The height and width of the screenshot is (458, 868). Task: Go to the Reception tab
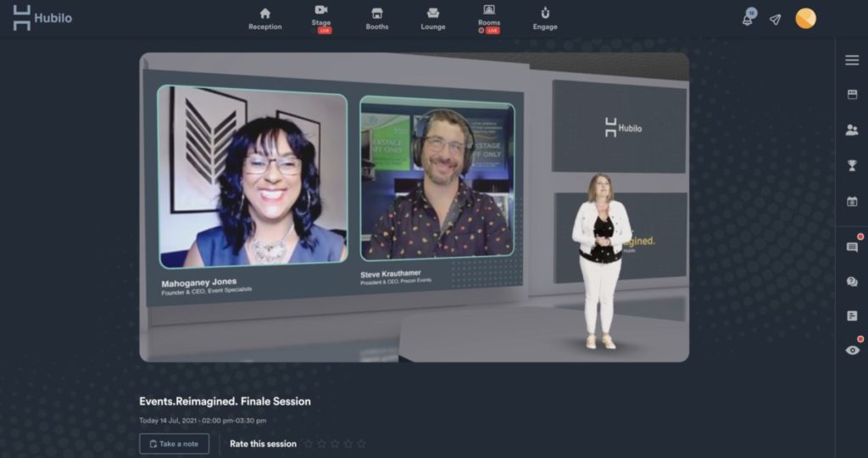[264, 19]
